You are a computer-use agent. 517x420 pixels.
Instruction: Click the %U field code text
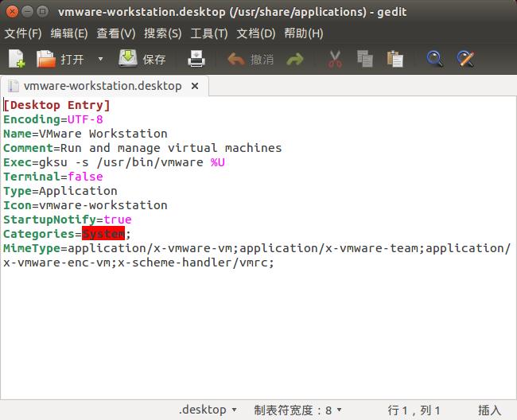point(218,162)
